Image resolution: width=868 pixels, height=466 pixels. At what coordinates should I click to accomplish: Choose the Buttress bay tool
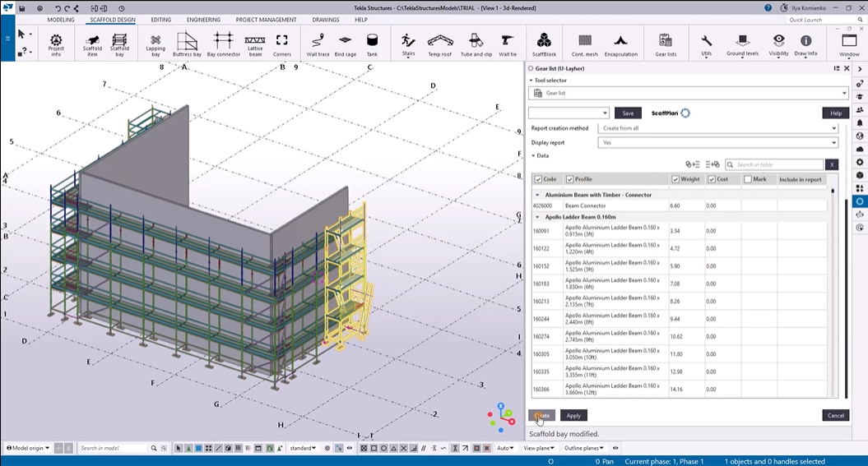[187, 45]
